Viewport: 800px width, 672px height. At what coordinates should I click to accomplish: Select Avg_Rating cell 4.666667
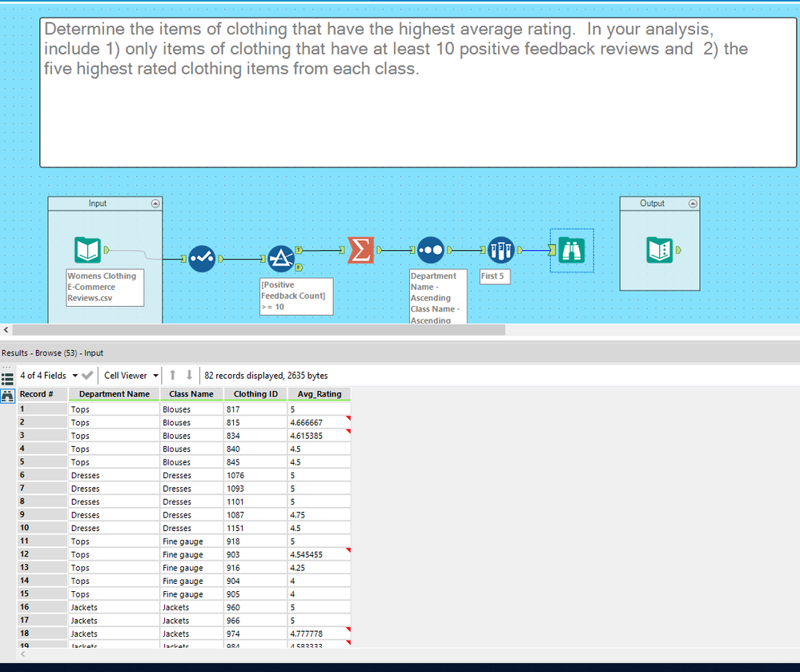[320, 422]
